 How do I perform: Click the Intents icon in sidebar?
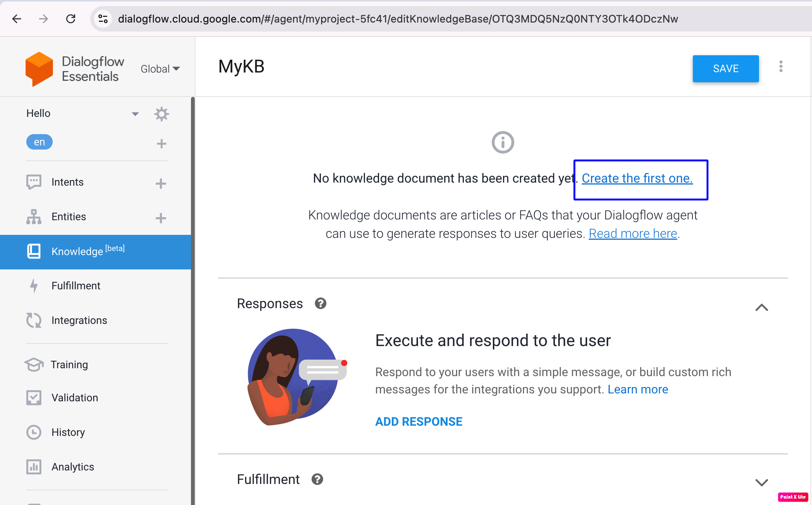[34, 182]
